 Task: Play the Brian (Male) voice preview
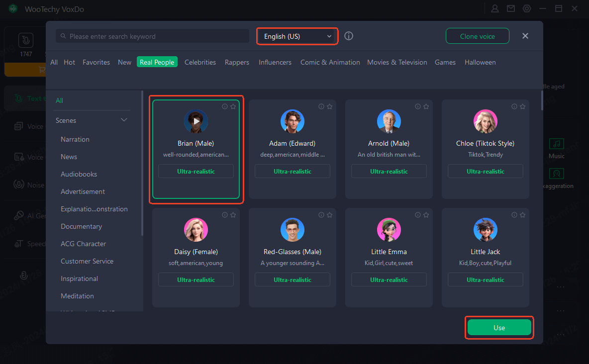196,121
